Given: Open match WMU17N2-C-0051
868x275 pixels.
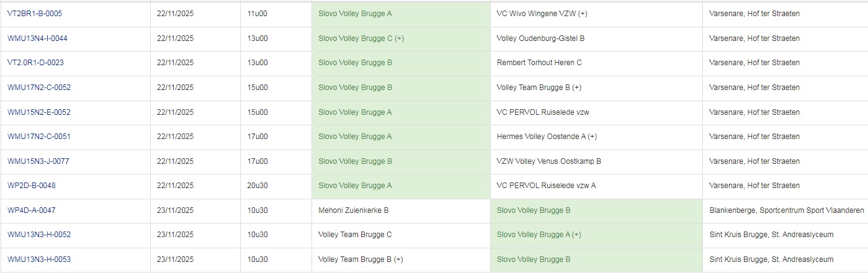Looking at the screenshot, I should (x=39, y=137).
